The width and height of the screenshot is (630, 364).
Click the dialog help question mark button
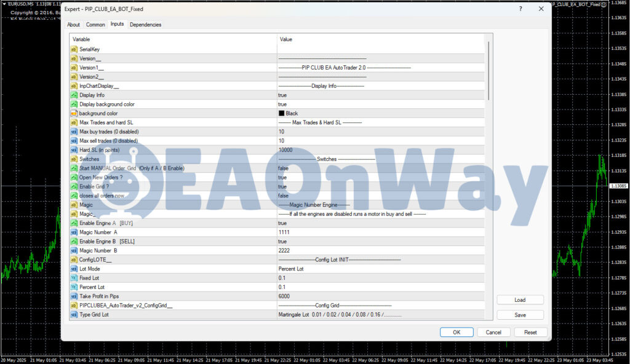coord(520,9)
